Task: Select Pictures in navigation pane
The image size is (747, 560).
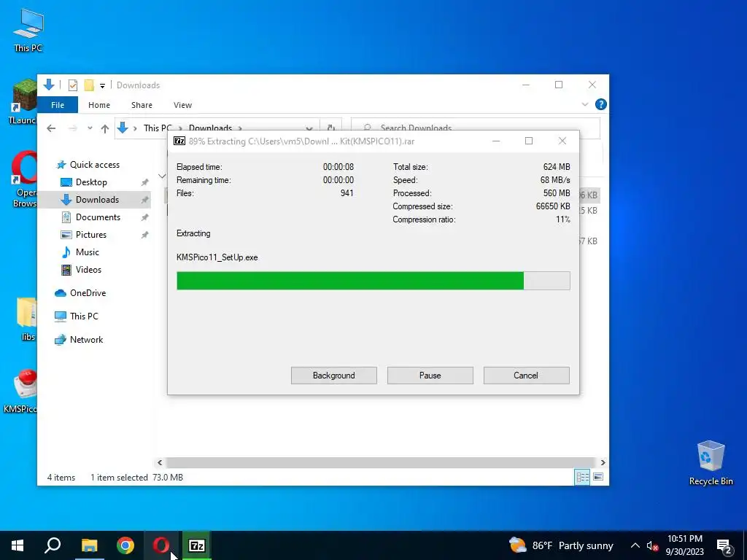Action: coord(90,235)
